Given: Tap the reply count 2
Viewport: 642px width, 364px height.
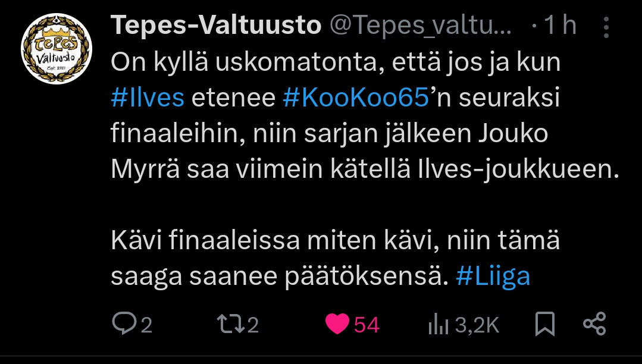Looking at the screenshot, I should (146, 325).
